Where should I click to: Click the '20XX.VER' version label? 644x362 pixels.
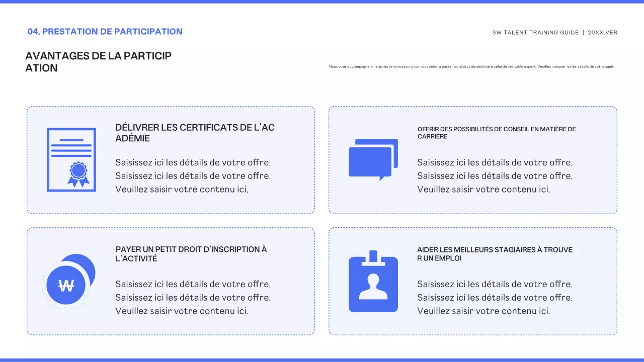603,32
